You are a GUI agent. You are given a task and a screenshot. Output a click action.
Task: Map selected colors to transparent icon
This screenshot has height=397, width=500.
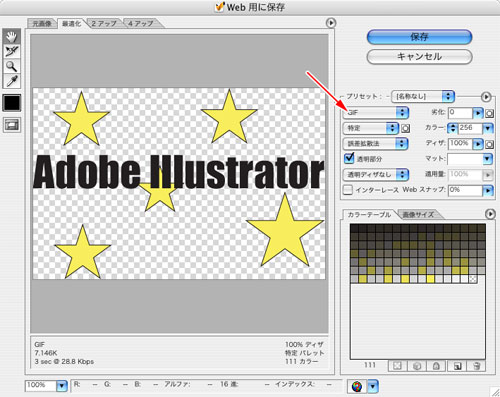397,366
